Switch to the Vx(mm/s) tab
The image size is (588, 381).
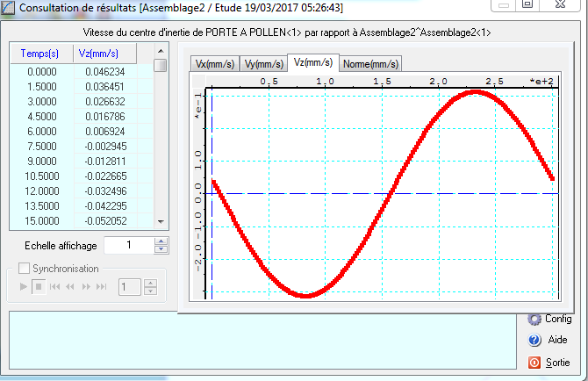coord(215,64)
